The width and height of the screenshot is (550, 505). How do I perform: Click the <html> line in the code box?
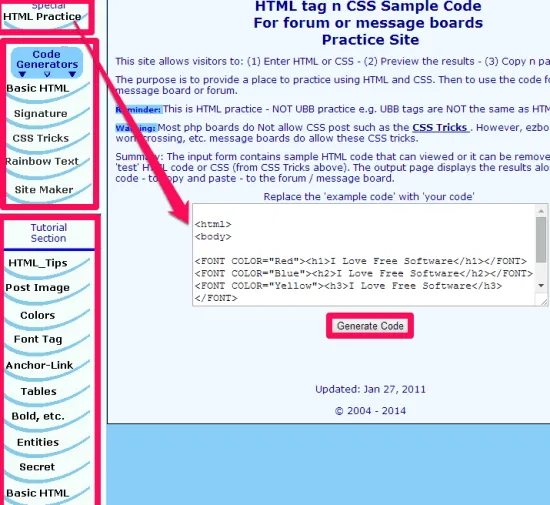pos(213,224)
